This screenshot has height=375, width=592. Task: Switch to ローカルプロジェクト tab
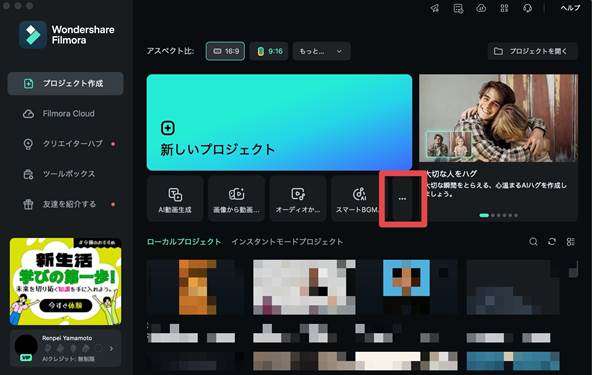[x=184, y=242]
